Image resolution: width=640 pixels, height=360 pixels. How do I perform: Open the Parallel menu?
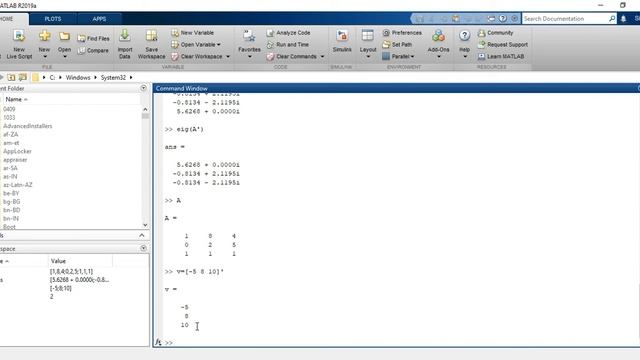click(x=398, y=56)
